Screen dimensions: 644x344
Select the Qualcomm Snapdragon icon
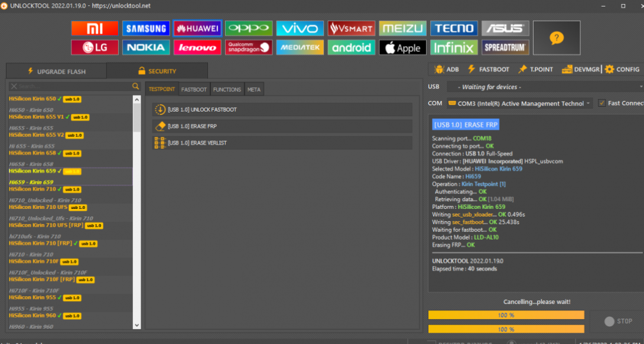tap(249, 47)
